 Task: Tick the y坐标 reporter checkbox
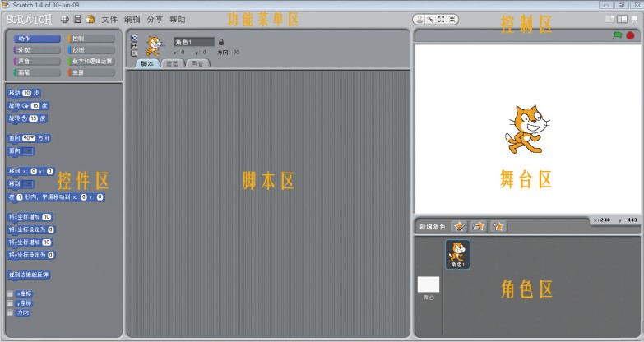point(10,303)
